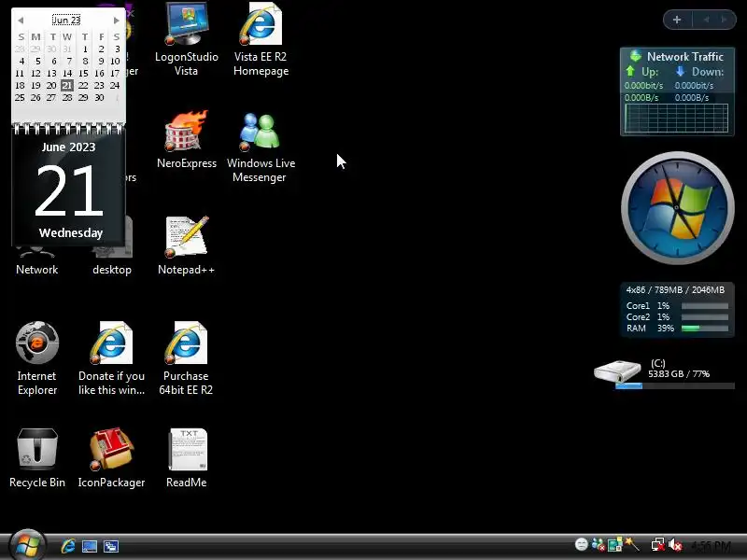Select the Recycle Bin desktop icon

click(x=37, y=458)
